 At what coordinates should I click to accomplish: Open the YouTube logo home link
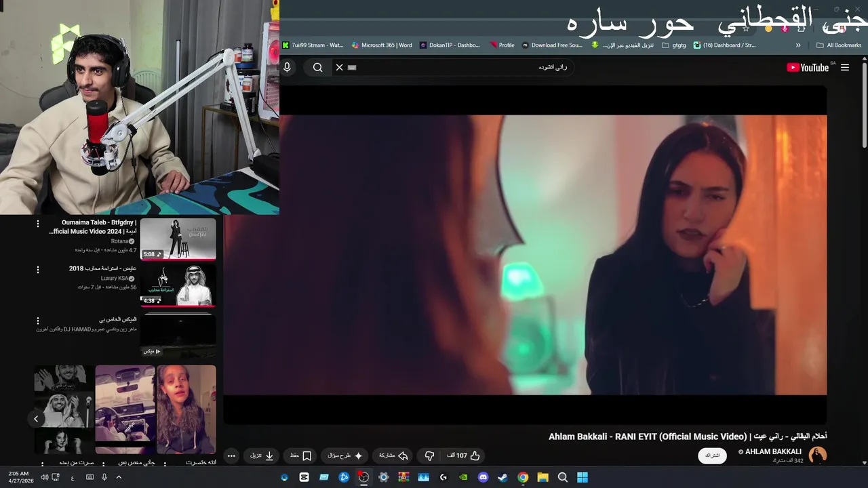pos(807,67)
